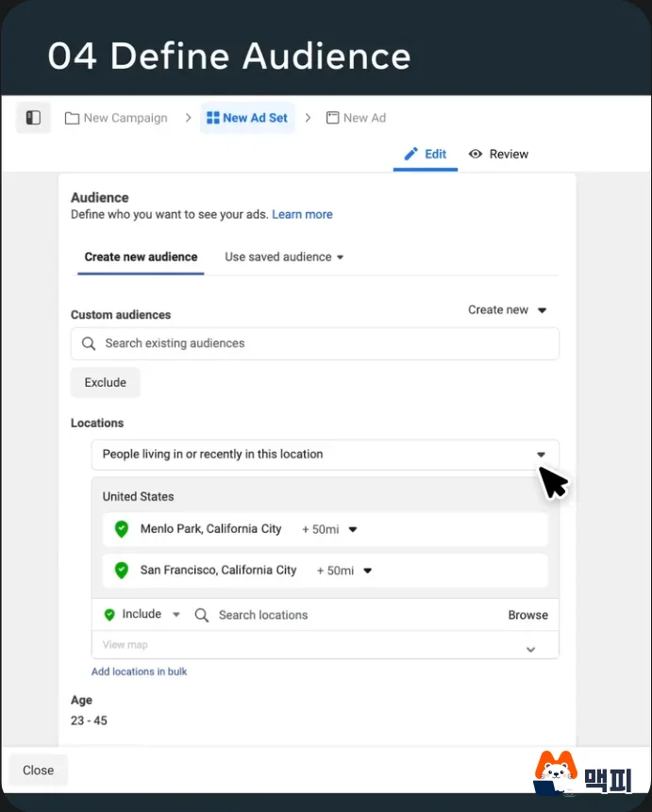Select the New Ad Set breadcrumb
This screenshot has height=812, width=652.
click(247, 118)
